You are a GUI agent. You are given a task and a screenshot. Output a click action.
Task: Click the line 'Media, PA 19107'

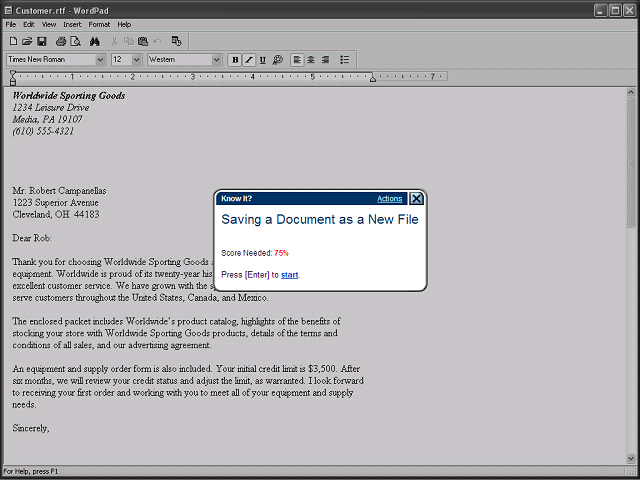pyautogui.click(x=47, y=120)
